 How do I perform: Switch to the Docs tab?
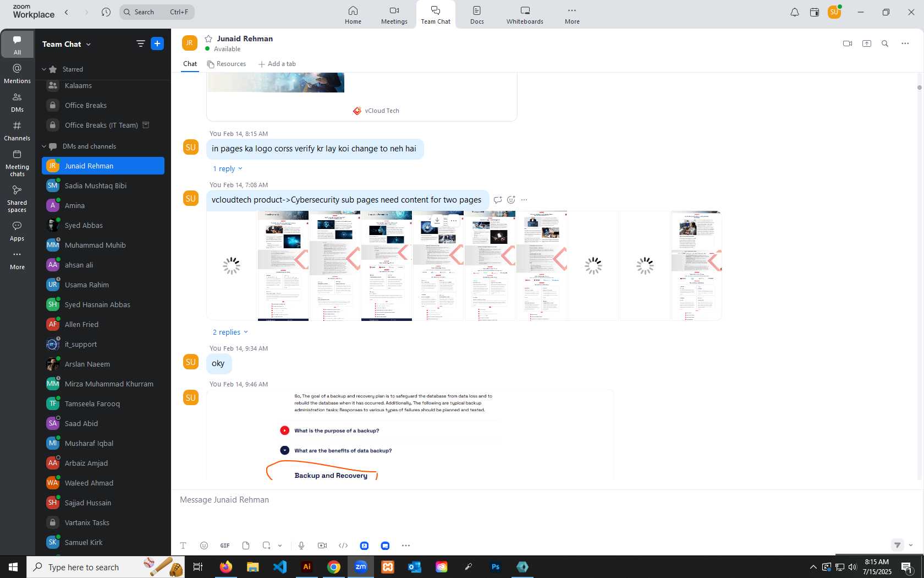point(477,15)
